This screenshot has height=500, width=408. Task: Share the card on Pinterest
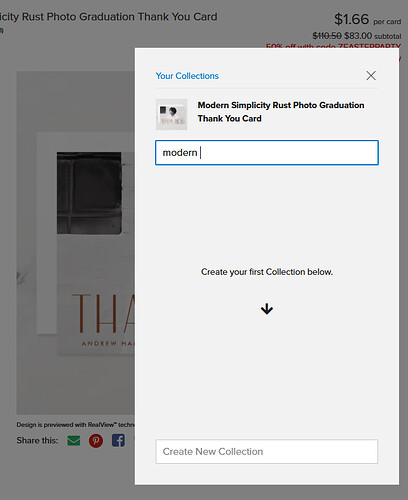pos(96,441)
